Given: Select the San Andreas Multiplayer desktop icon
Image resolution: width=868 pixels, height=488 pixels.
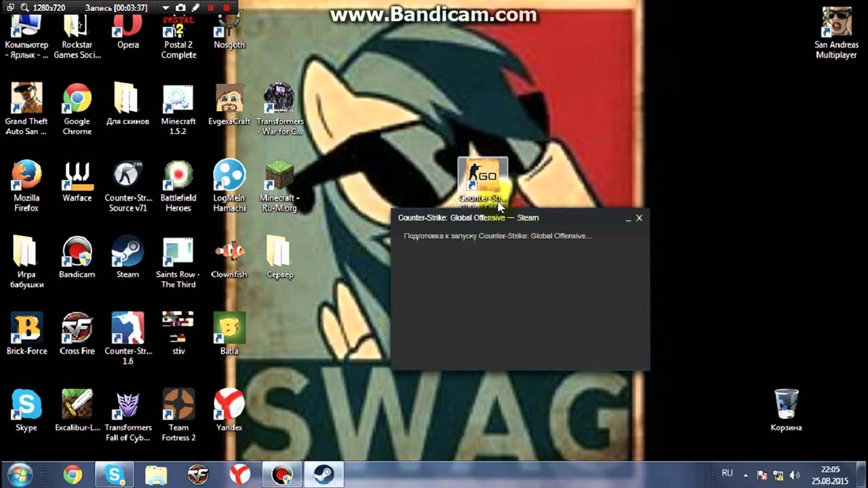Looking at the screenshot, I should pos(836,33).
